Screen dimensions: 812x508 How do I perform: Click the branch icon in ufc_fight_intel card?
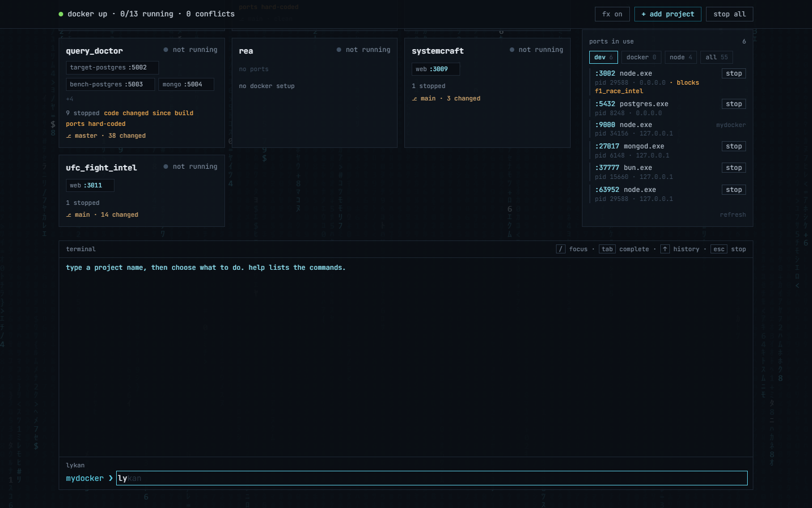(69, 215)
